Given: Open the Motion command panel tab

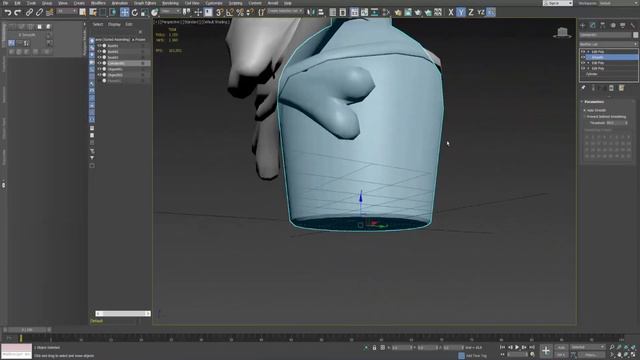Looking at the screenshot, I should (613, 25).
